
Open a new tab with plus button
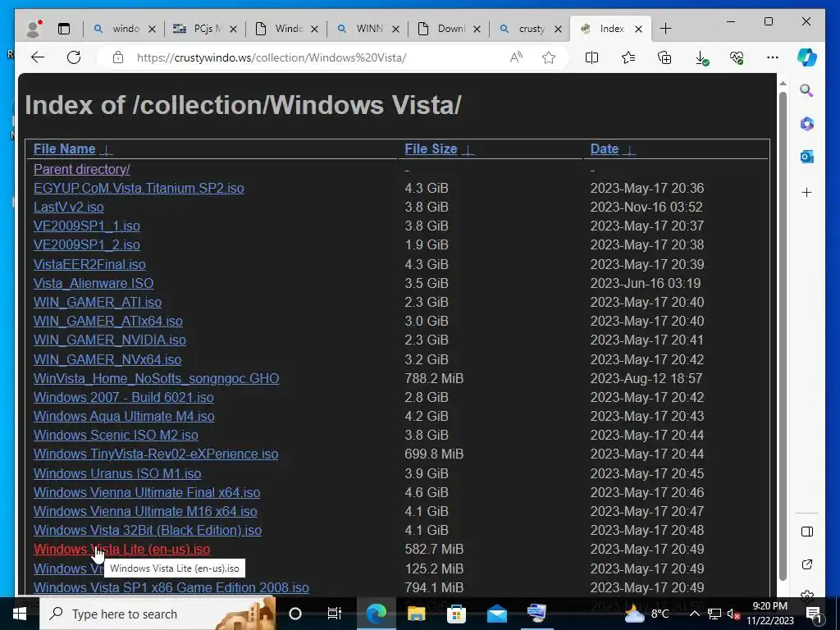[665, 29]
